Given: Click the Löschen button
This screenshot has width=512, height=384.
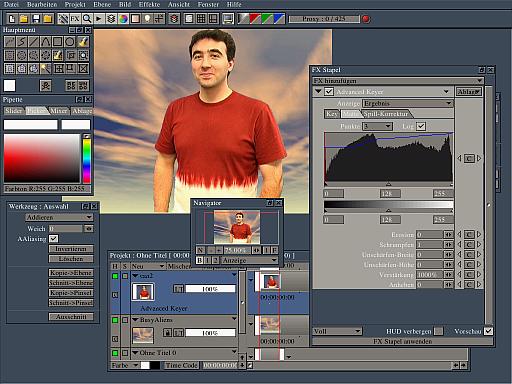Looking at the screenshot, I should [x=71, y=259].
